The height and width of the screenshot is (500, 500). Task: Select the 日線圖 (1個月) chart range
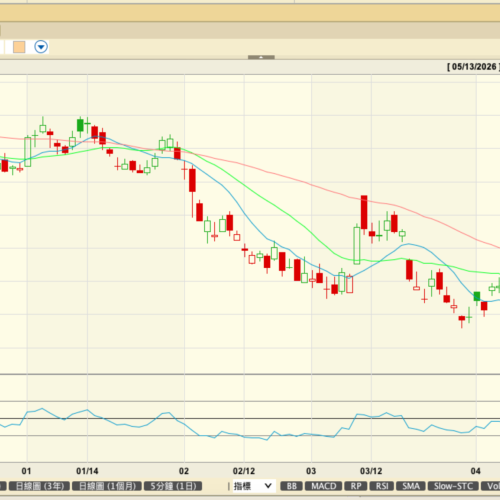pyautogui.click(x=107, y=486)
